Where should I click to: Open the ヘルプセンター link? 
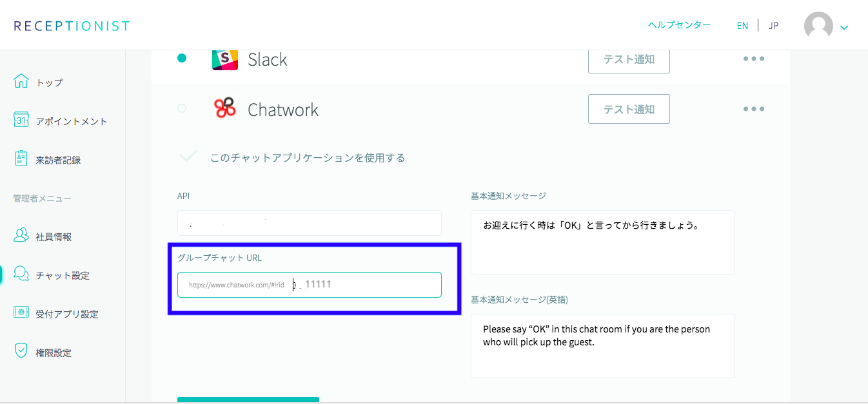pyautogui.click(x=679, y=25)
